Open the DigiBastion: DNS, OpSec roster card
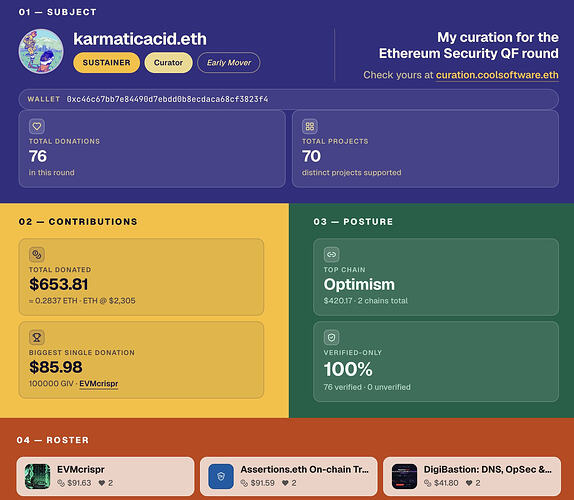The width and height of the screenshot is (574, 500). pyautogui.click(x=472, y=476)
